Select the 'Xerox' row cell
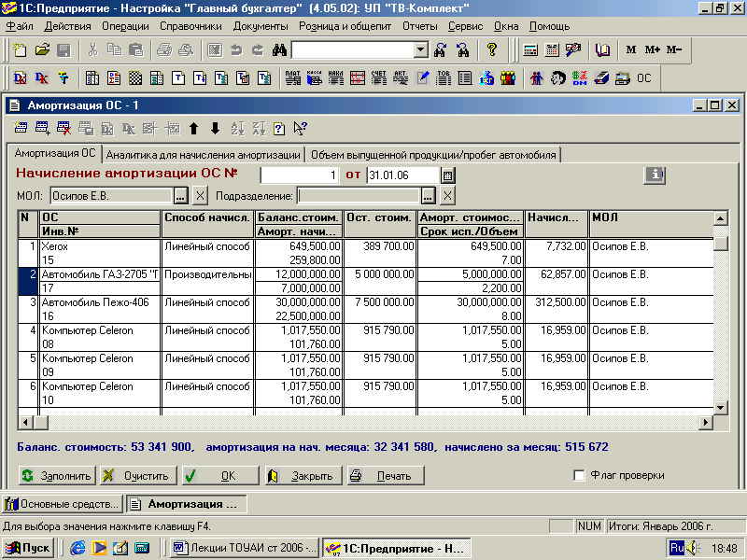Screen dimensions: 747x560 100,246
